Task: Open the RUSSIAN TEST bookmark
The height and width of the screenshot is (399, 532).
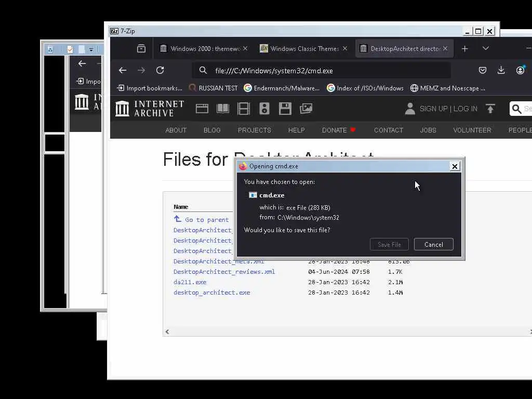Action: pos(214,88)
